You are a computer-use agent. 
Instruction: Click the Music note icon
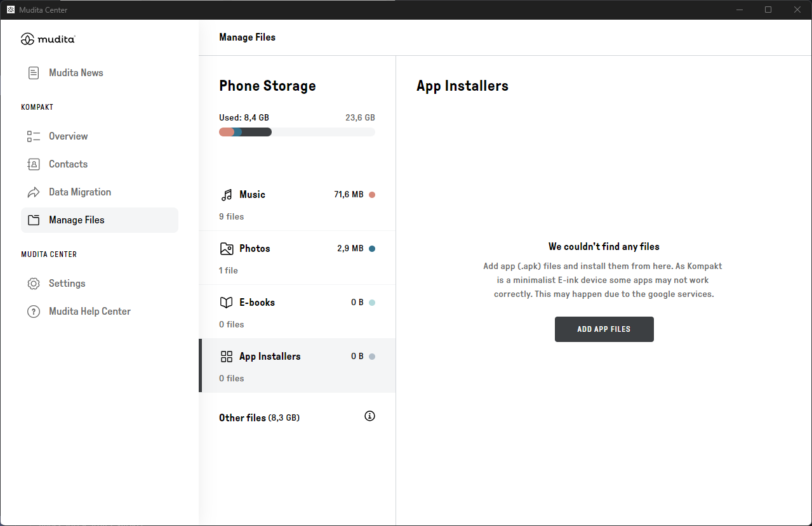[x=227, y=195]
